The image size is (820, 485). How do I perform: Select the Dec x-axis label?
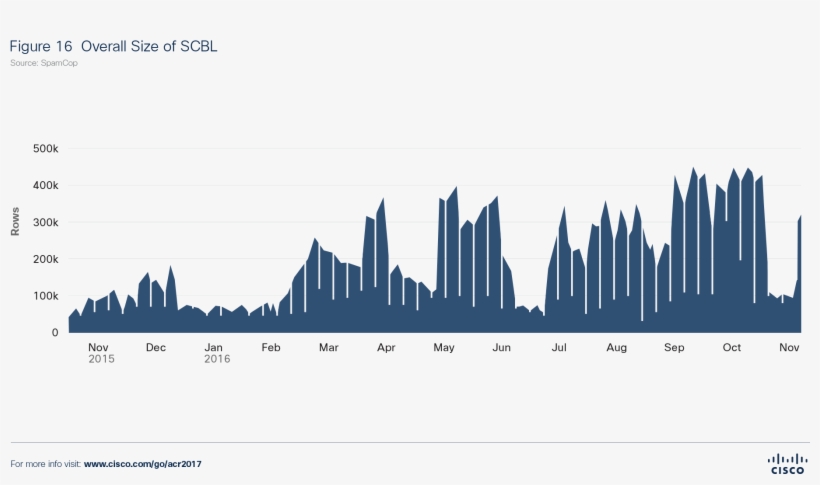coord(156,348)
